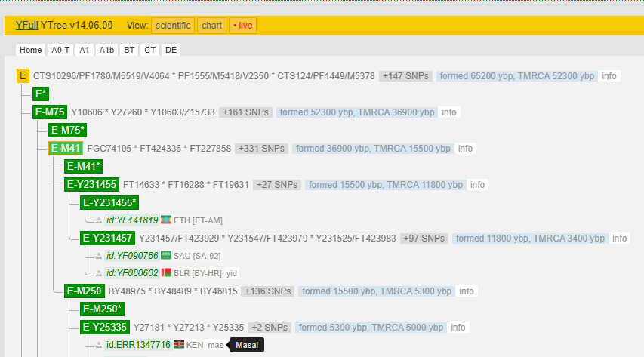The image size is (644, 357).
Task: Switch to scientific view
Action: [173, 26]
